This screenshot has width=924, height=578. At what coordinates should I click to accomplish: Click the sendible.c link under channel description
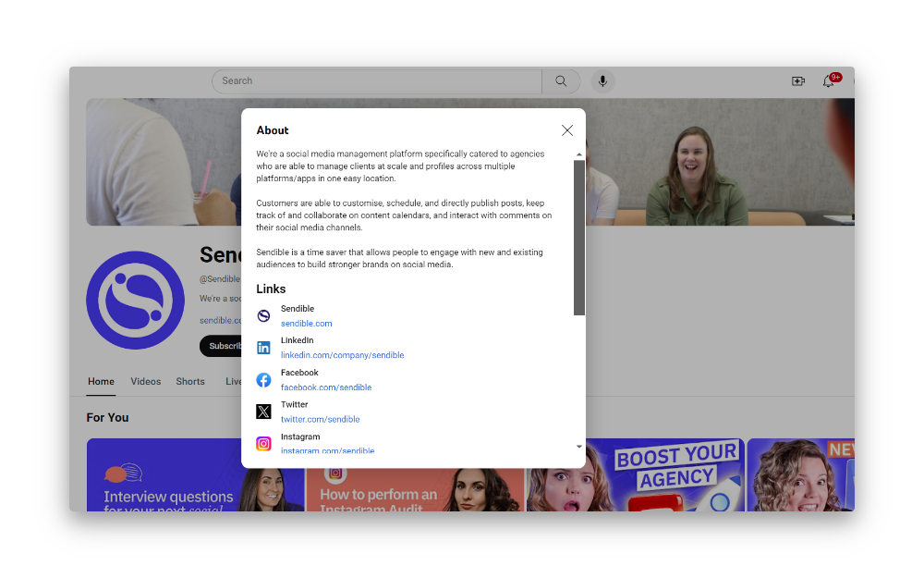221,320
